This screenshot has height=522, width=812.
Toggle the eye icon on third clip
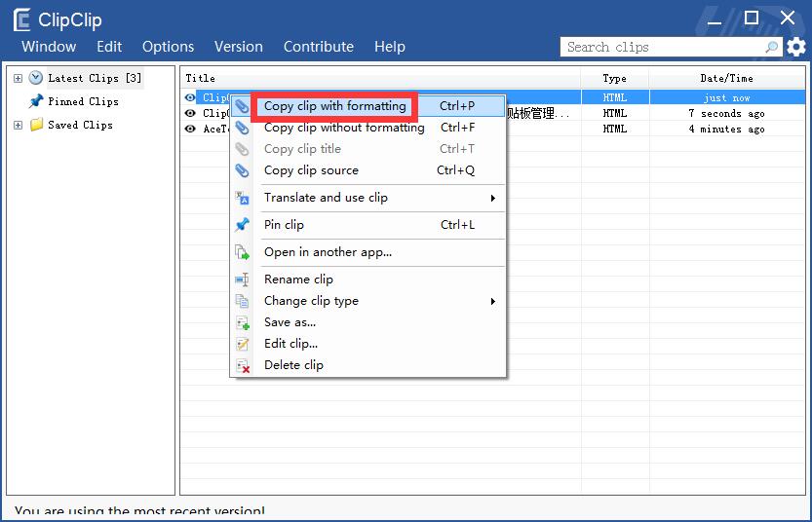coord(190,129)
